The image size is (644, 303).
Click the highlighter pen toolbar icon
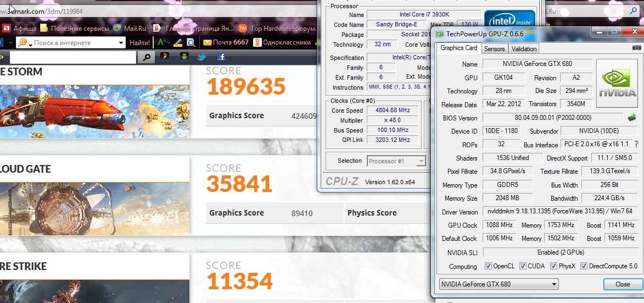(x=165, y=57)
